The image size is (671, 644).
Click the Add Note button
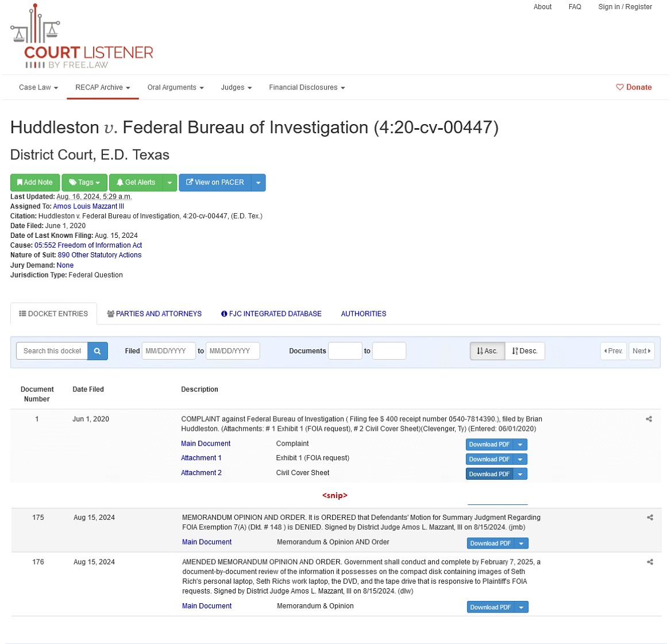(x=35, y=182)
